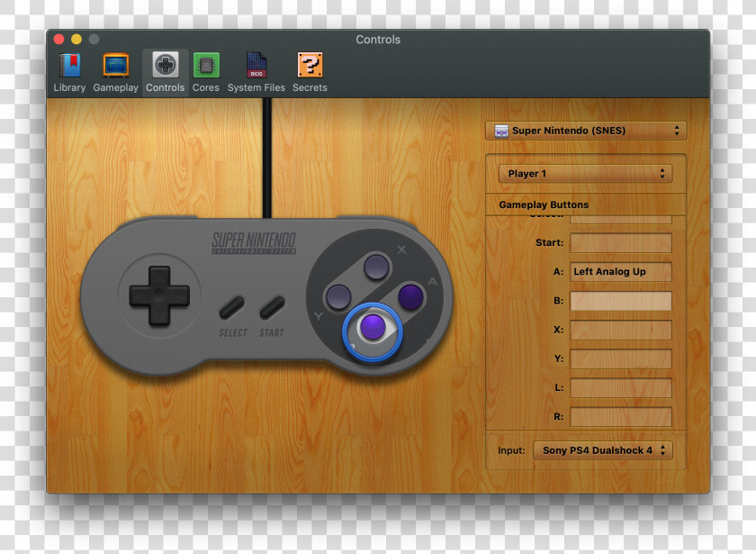Click the Y button on the SNES controller
This screenshot has height=554, width=756.
pyautogui.click(x=338, y=296)
